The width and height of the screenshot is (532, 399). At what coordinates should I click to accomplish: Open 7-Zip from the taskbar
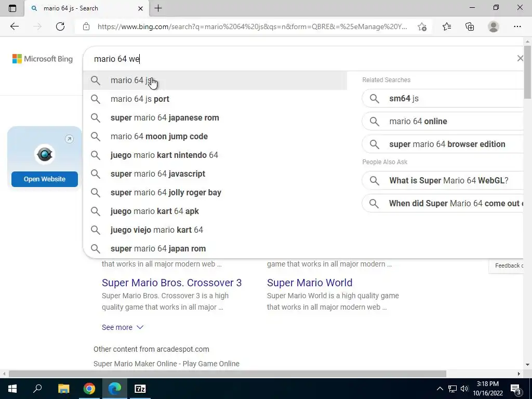pyautogui.click(x=140, y=389)
